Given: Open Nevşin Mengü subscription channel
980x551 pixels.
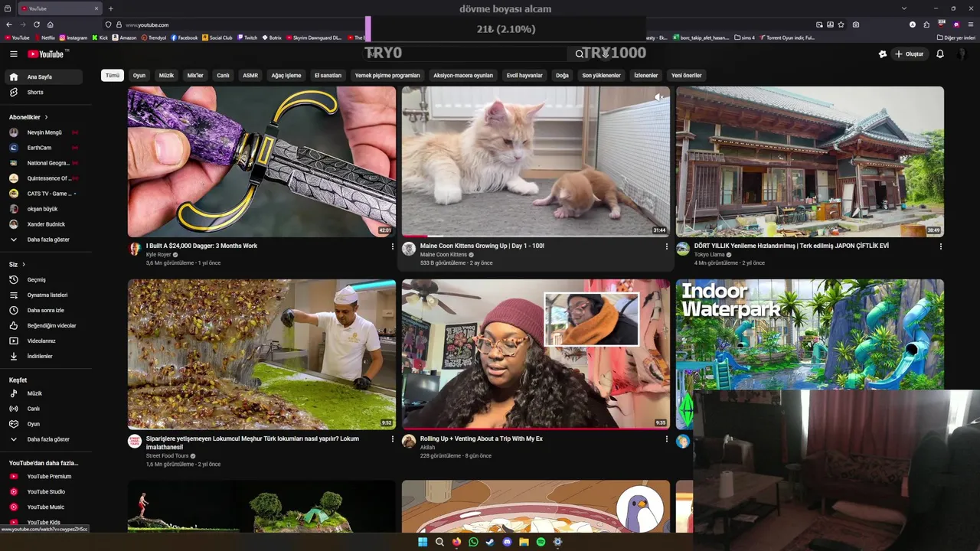Looking at the screenshot, I should (43, 132).
